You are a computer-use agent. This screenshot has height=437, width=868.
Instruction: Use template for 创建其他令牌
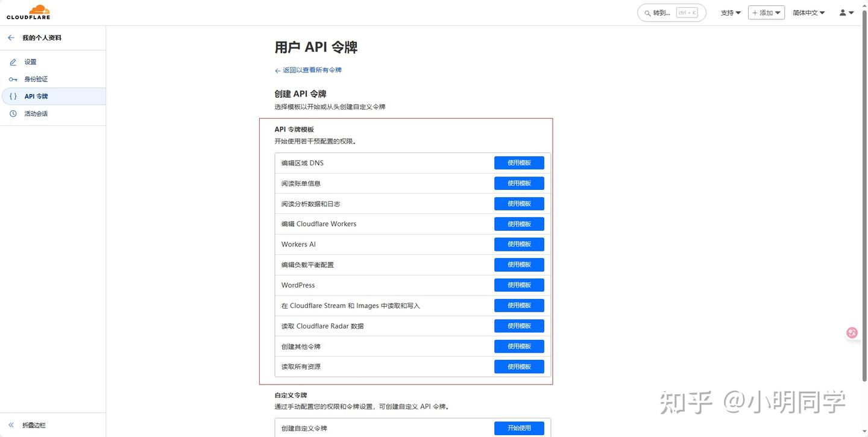click(x=519, y=347)
